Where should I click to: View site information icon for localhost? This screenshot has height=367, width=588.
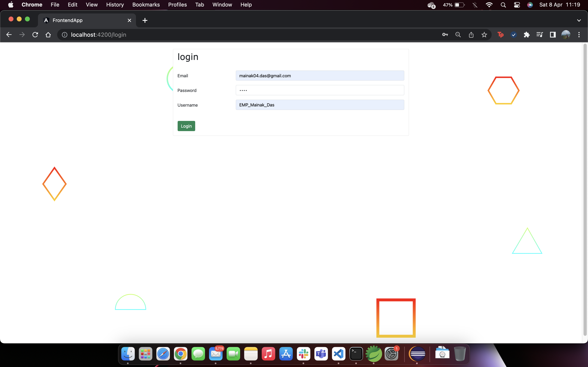click(65, 35)
